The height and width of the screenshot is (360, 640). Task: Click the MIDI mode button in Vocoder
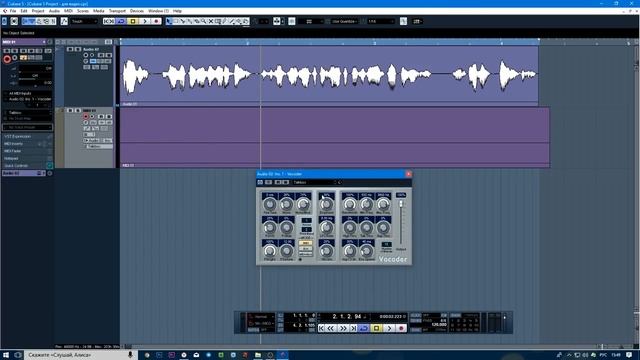(305, 243)
